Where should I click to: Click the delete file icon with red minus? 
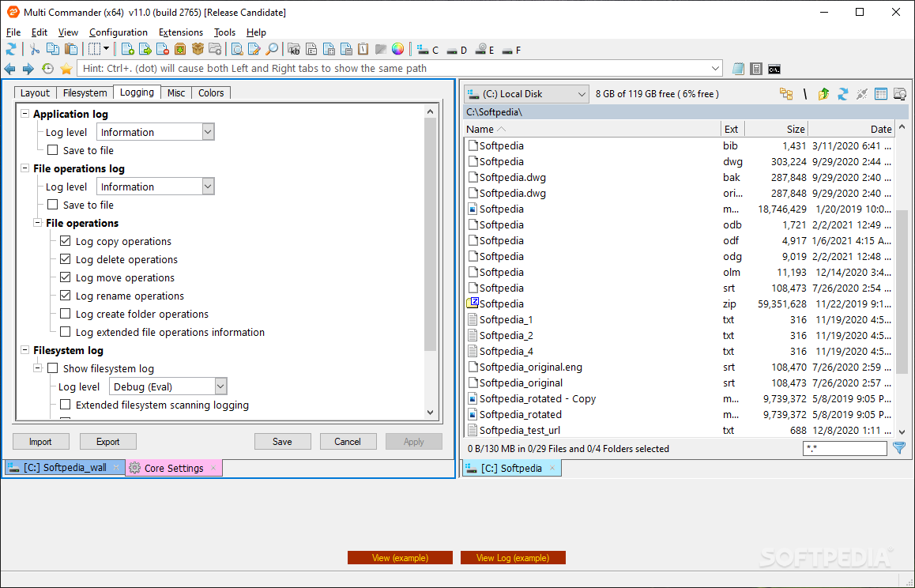pyautogui.click(x=163, y=50)
